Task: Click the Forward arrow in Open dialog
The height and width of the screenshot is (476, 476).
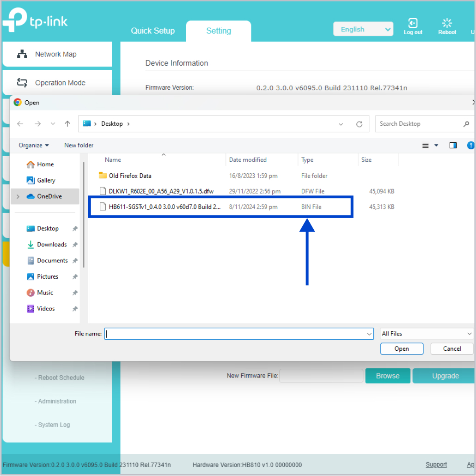Action: (x=37, y=123)
